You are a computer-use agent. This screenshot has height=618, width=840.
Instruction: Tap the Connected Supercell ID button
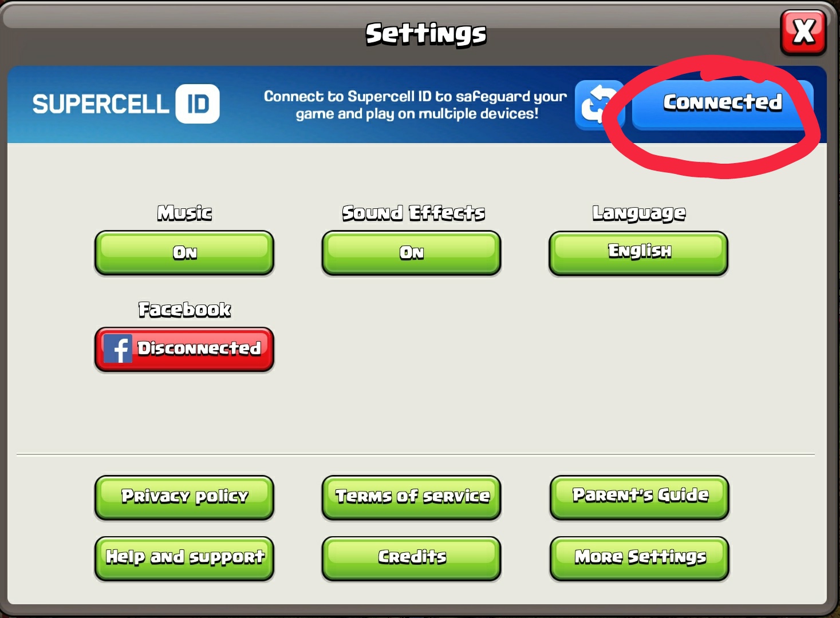point(723,105)
